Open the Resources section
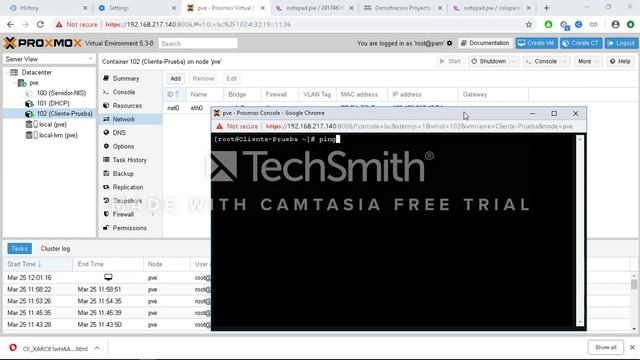Image resolution: width=640 pixels, height=360 pixels. (127, 106)
